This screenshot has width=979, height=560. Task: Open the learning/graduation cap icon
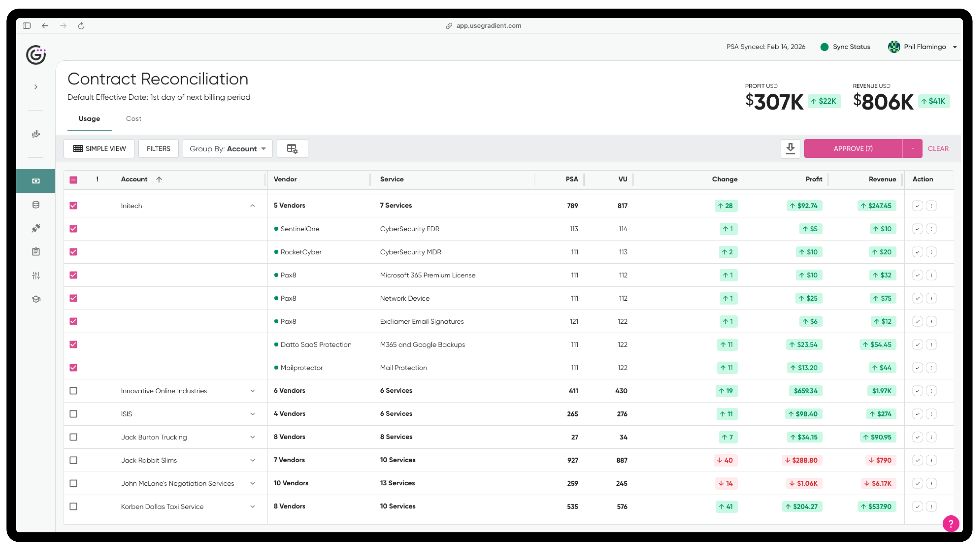(35, 299)
